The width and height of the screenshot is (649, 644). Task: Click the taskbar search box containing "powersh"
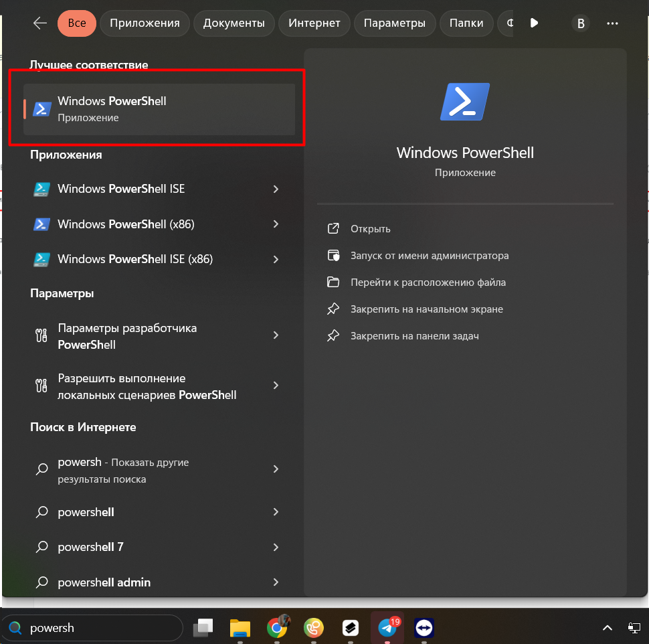(92, 628)
